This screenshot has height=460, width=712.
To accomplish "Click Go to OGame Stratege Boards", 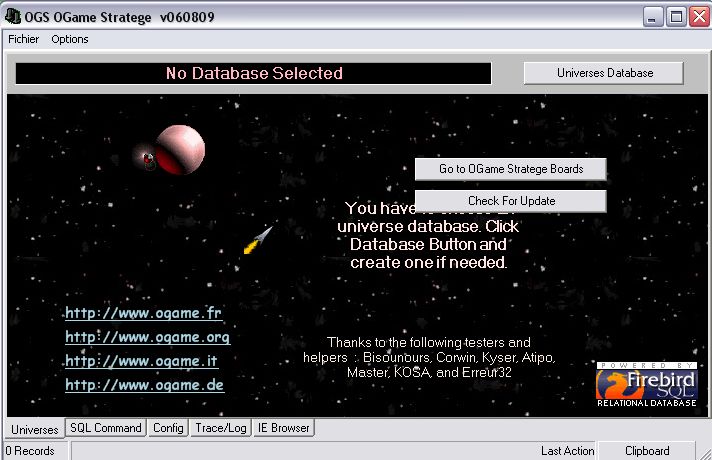I will (x=510, y=169).
